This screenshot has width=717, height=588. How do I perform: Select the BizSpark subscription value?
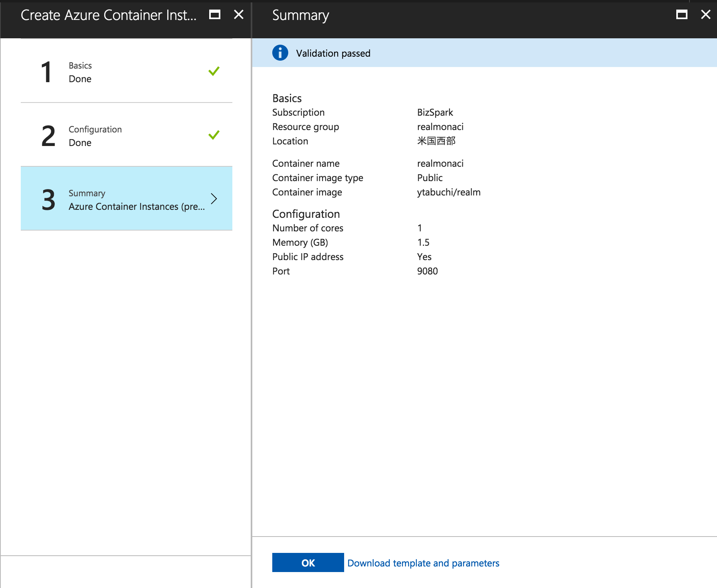(435, 112)
